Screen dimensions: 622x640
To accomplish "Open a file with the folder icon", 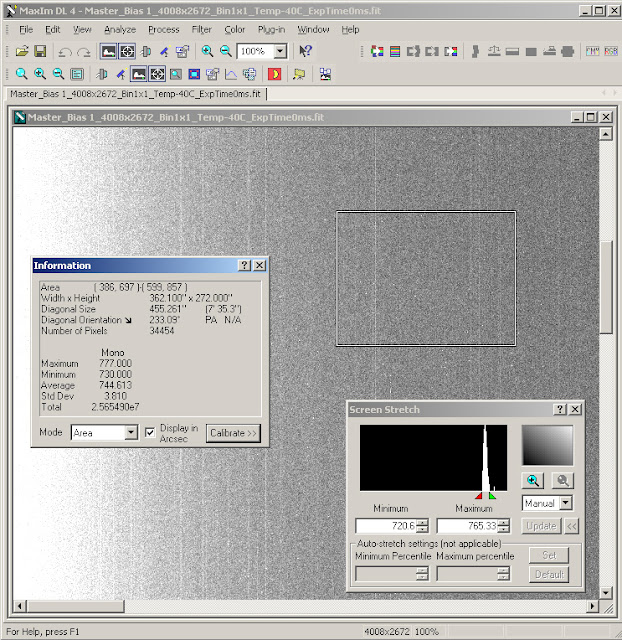I will [22, 51].
